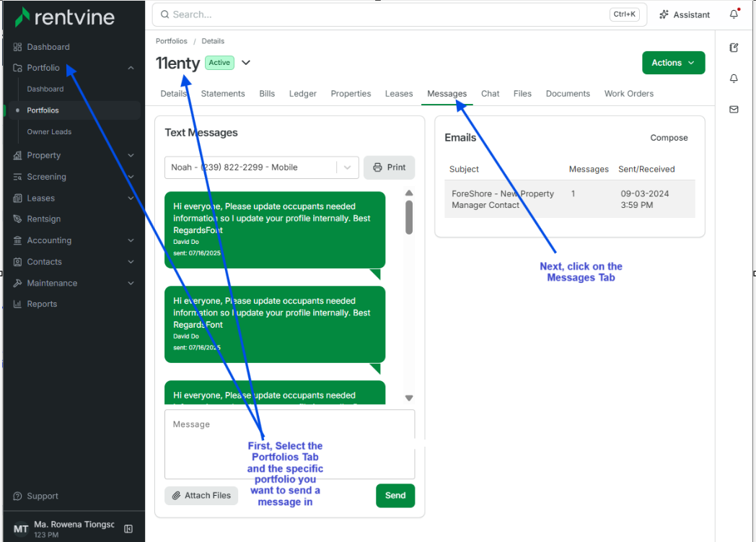This screenshot has width=756, height=542.
Task: Click in the Message text area
Action: click(x=290, y=444)
